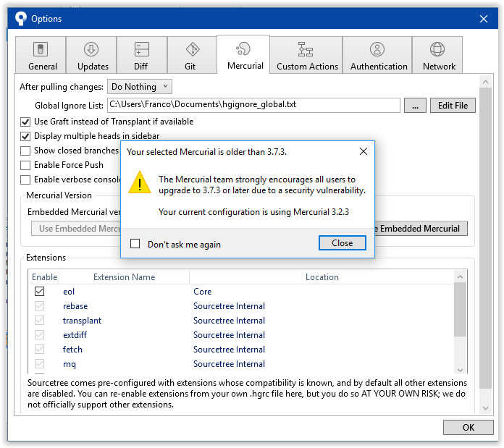The width and height of the screenshot is (504, 448).
Task: Click options panel scroll down arrow
Action: pos(485,408)
